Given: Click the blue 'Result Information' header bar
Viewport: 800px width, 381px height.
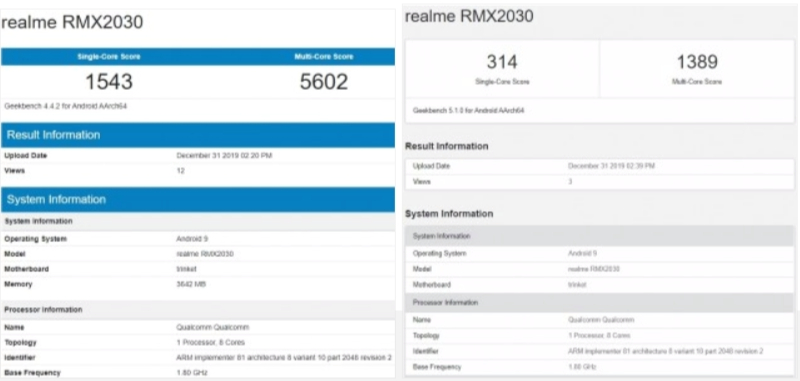Looking at the screenshot, I should point(198,135).
